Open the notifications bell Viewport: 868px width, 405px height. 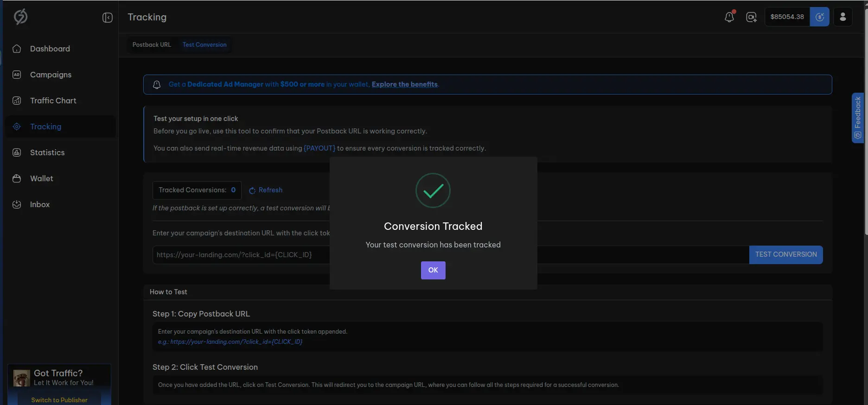(729, 17)
